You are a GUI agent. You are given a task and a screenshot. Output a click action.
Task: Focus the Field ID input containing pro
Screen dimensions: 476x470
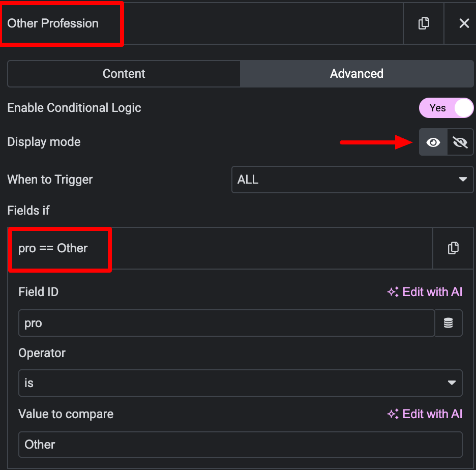(227, 323)
